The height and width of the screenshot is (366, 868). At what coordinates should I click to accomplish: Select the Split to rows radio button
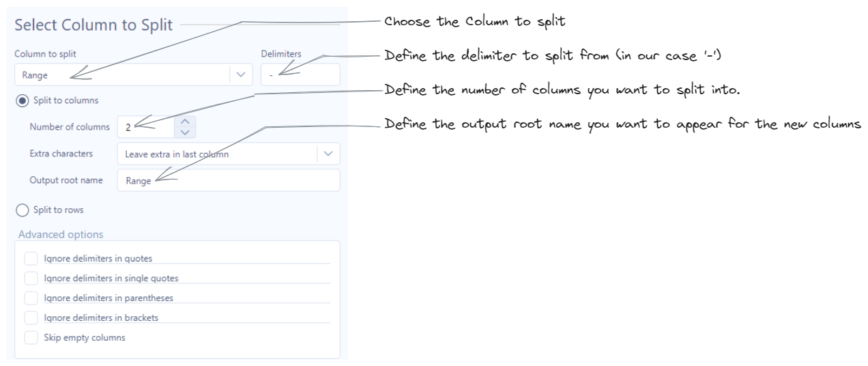[x=23, y=210]
